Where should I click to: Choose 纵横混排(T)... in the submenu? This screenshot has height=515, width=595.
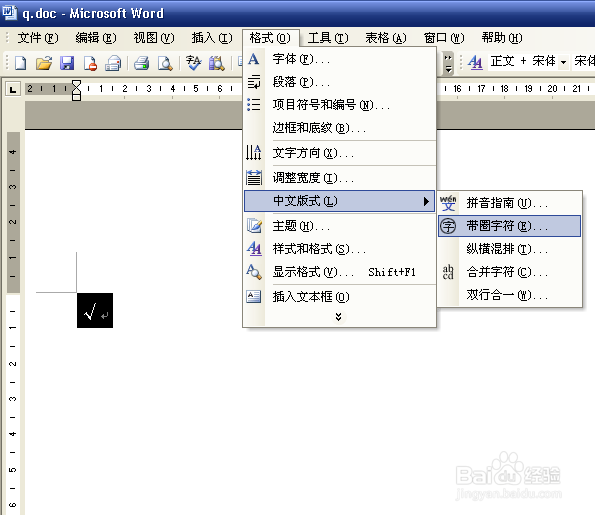coord(509,249)
